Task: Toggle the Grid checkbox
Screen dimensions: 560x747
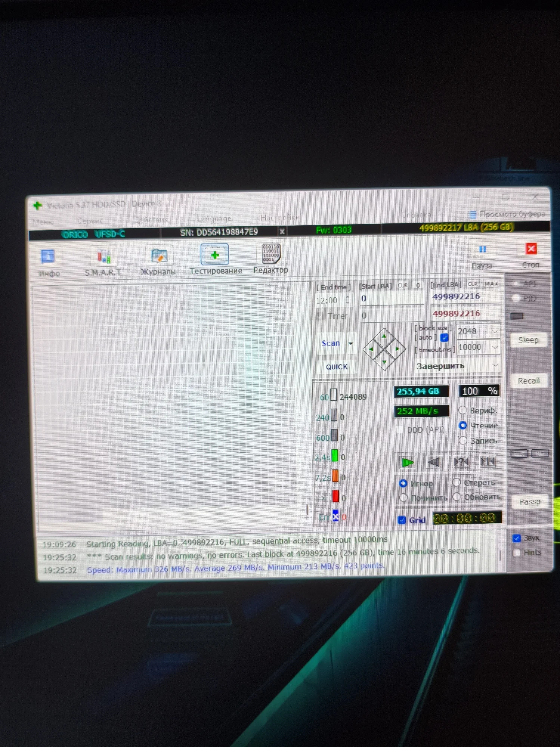Action: click(x=402, y=520)
